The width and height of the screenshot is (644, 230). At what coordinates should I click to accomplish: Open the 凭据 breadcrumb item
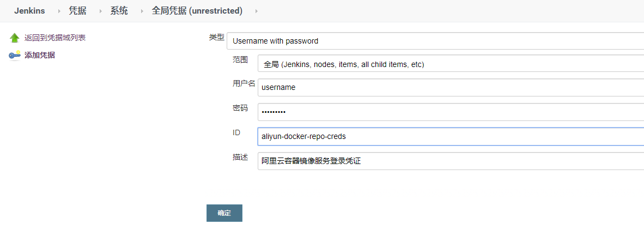pos(77,11)
